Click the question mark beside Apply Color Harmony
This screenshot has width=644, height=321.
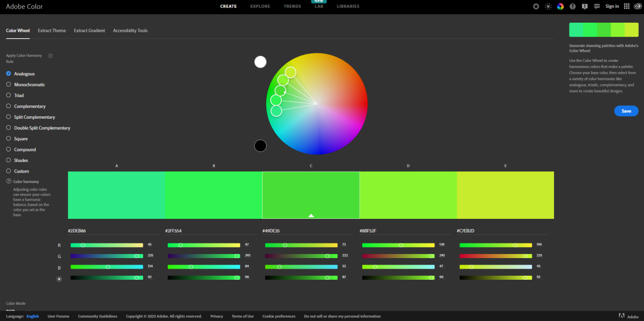50,55
